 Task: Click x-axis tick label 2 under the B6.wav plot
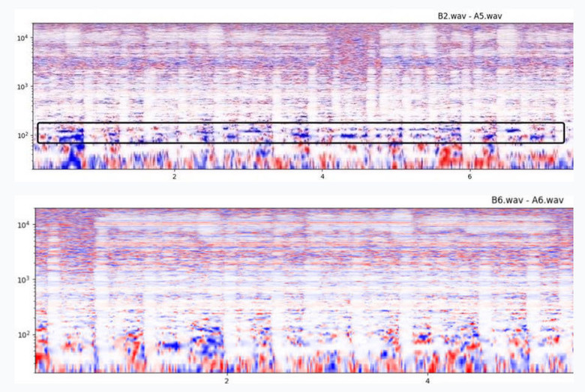226,382
